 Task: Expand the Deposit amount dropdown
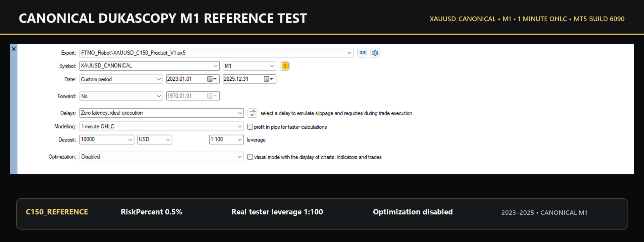click(x=130, y=139)
